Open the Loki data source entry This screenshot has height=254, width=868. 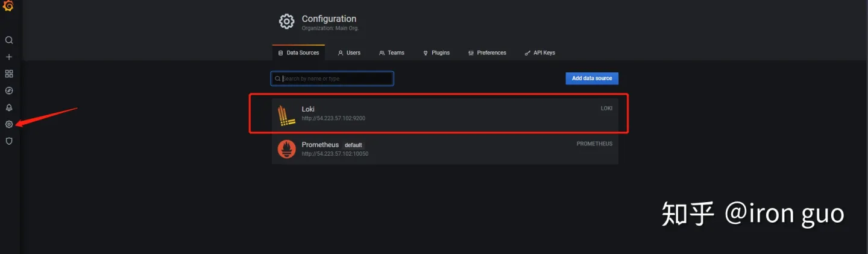(x=445, y=115)
